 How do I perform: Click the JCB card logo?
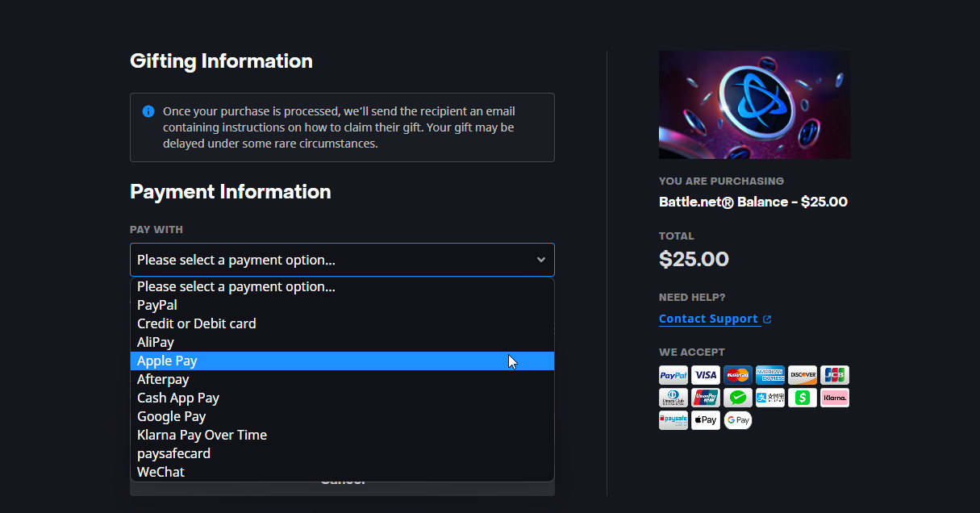click(835, 375)
